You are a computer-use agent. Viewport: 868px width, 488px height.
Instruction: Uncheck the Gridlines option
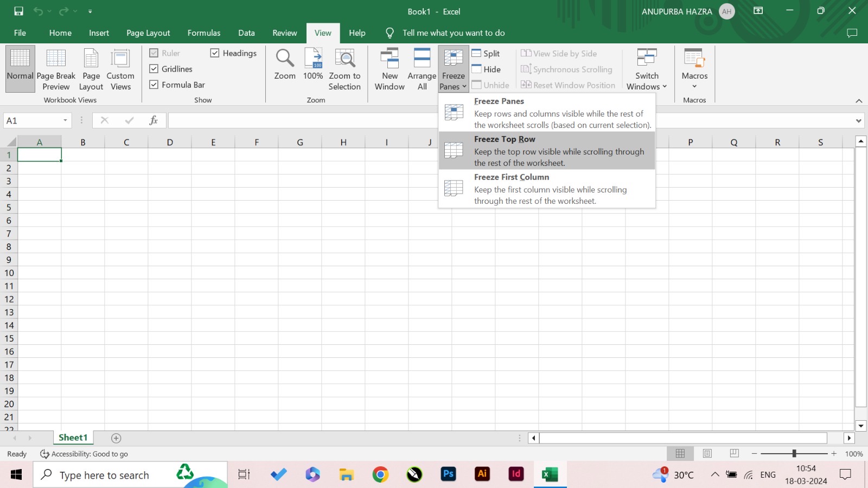click(155, 69)
